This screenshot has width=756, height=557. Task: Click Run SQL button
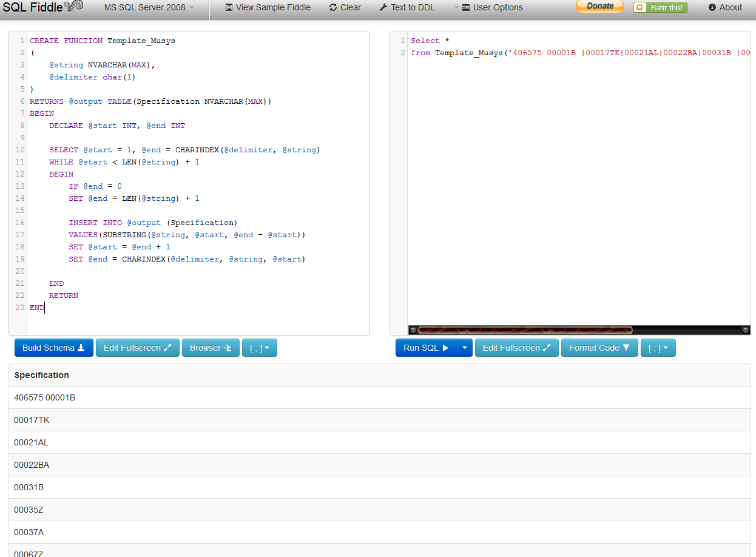(x=426, y=348)
